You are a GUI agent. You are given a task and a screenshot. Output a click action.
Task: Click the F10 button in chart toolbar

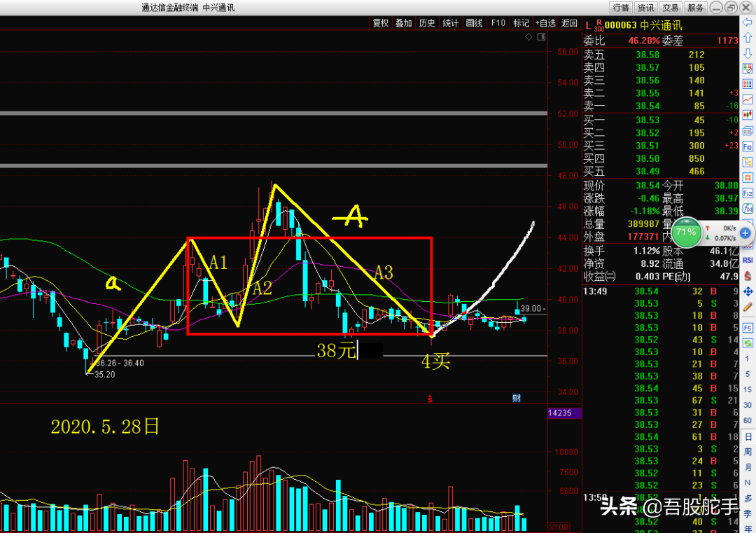tap(498, 23)
